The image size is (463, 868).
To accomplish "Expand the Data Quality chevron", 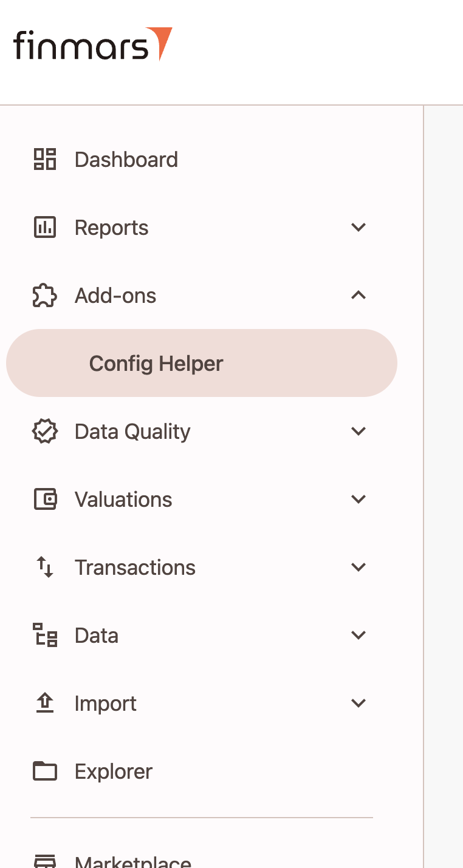I will 358,432.
